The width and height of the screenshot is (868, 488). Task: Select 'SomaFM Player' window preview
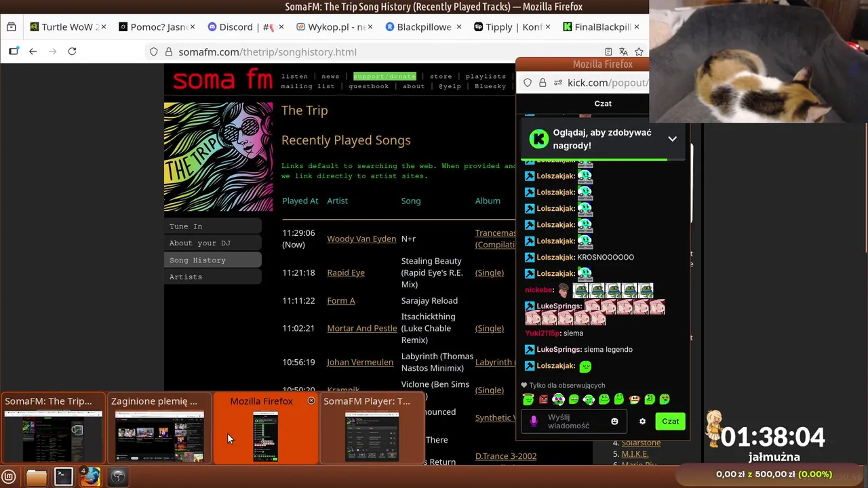point(372,428)
